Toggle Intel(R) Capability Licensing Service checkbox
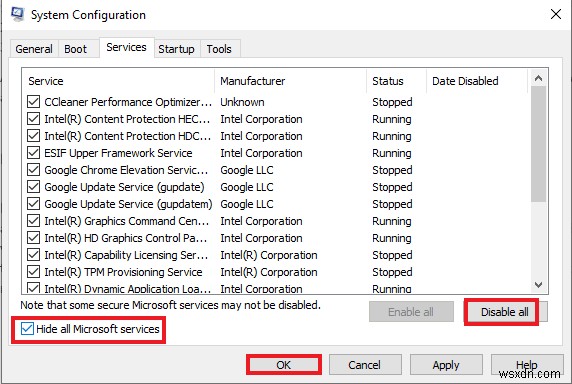Screen dimensions: 572x384 tap(34, 255)
